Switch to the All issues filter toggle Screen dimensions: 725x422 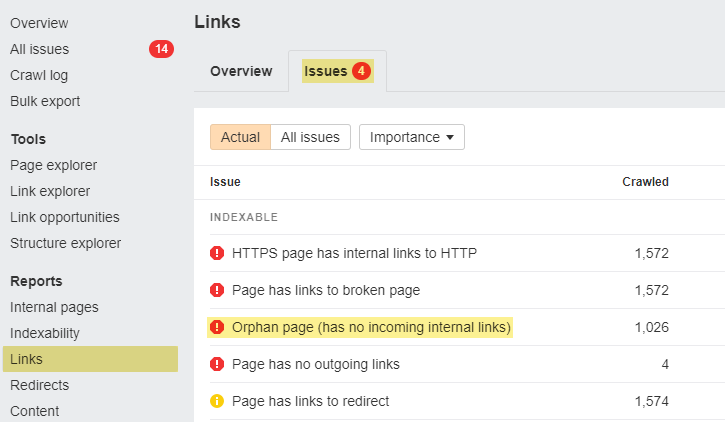coord(310,137)
